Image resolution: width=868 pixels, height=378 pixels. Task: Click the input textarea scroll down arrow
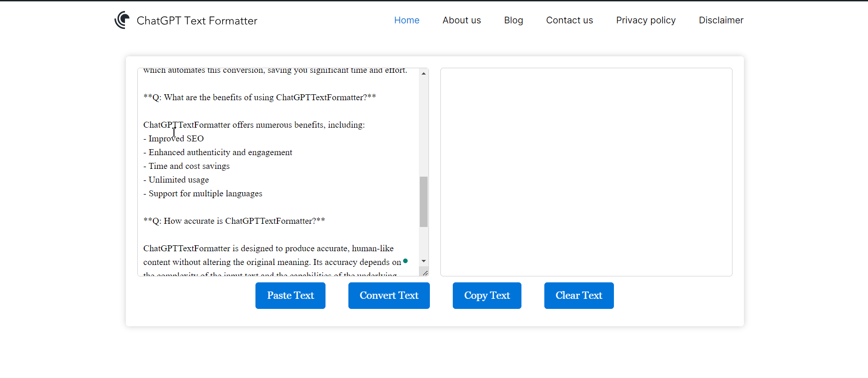pyautogui.click(x=423, y=261)
